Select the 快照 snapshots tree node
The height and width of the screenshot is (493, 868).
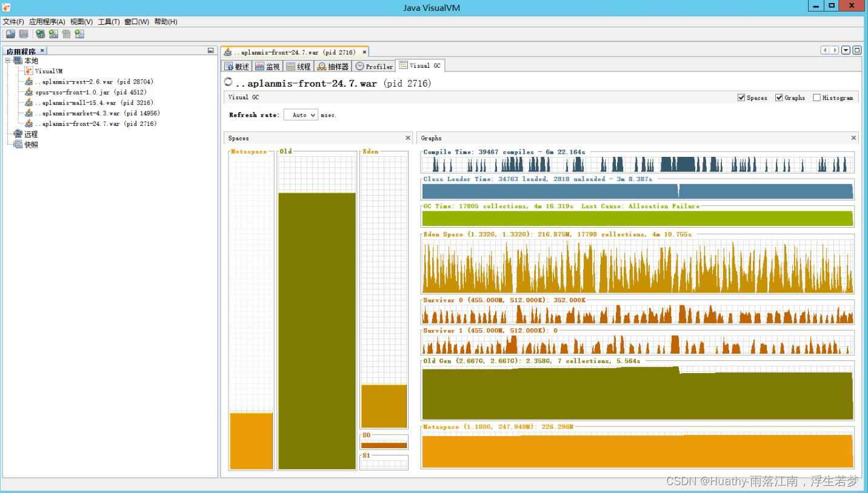[31, 144]
